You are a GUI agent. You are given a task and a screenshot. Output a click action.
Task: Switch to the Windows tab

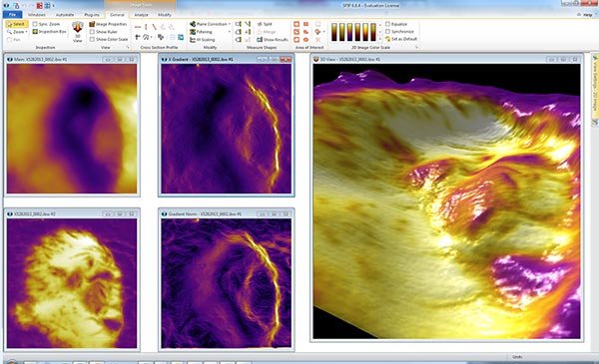(36, 15)
